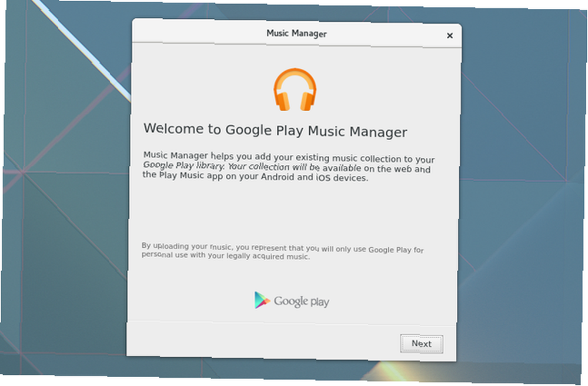Click the disclaimer starting 'By uploading your music'
Viewport: 588px width, 386px height.
pos(282,251)
